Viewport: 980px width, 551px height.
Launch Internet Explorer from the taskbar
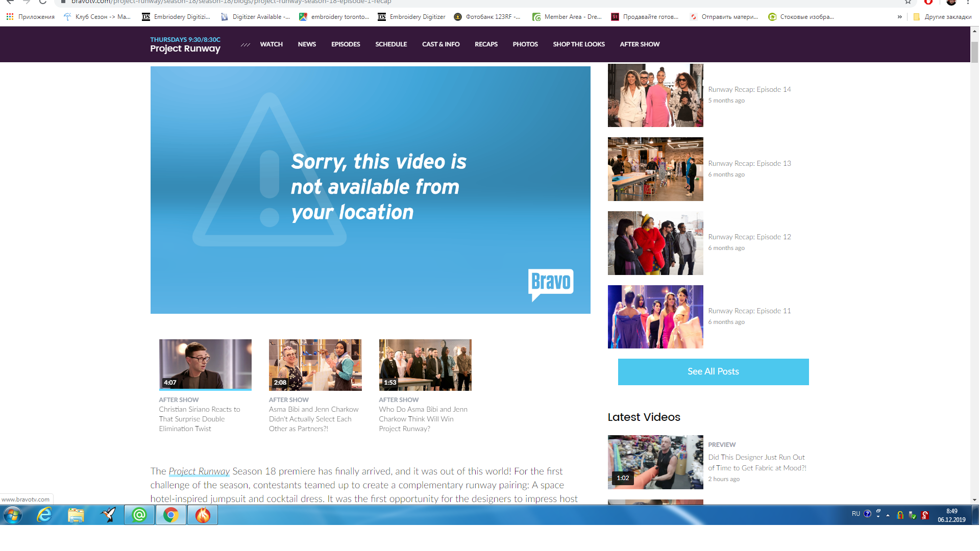(45, 515)
